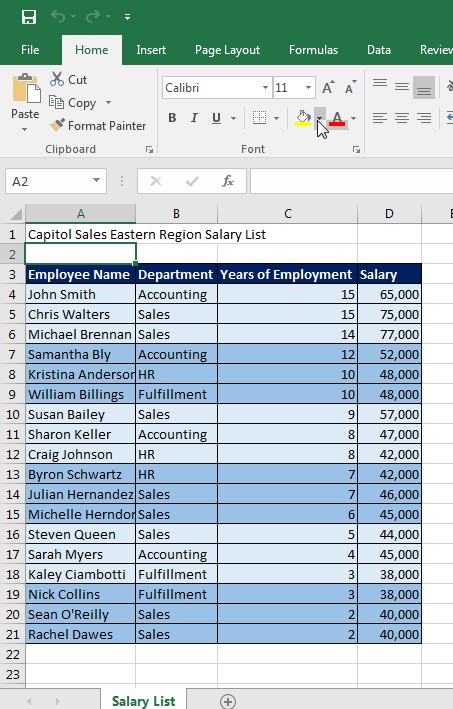This screenshot has width=453, height=709.
Task: Switch to the Insert tab
Action: pos(151,50)
